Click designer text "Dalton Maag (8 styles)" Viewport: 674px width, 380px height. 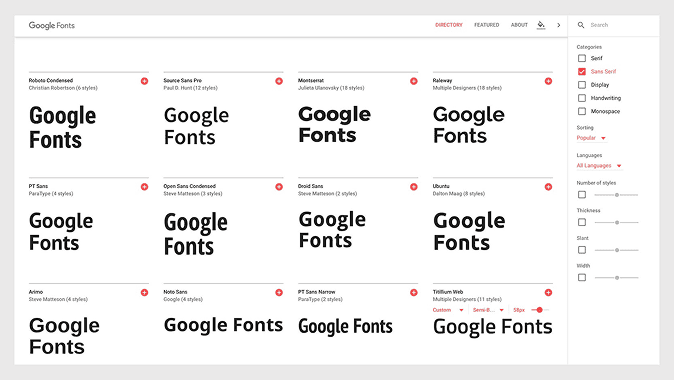(x=459, y=194)
